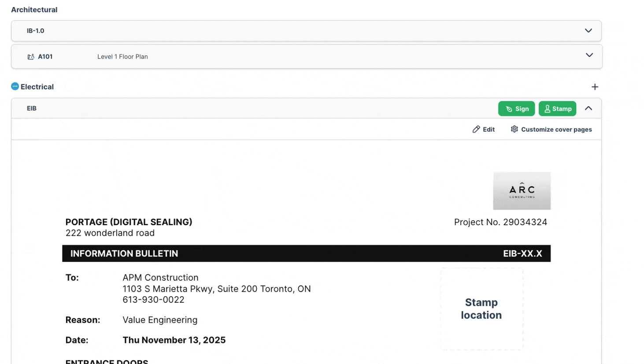This screenshot has width=644, height=364.
Task: Click the Stamp location placeholder box
Action: click(x=481, y=308)
